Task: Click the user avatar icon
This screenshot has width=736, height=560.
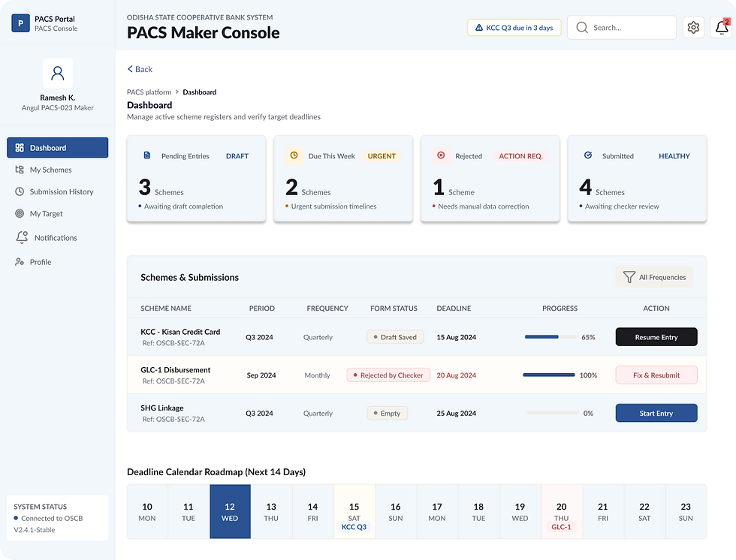Action: pyautogui.click(x=58, y=73)
